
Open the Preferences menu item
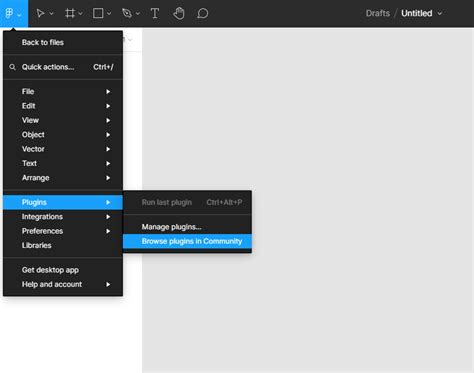pyautogui.click(x=63, y=231)
